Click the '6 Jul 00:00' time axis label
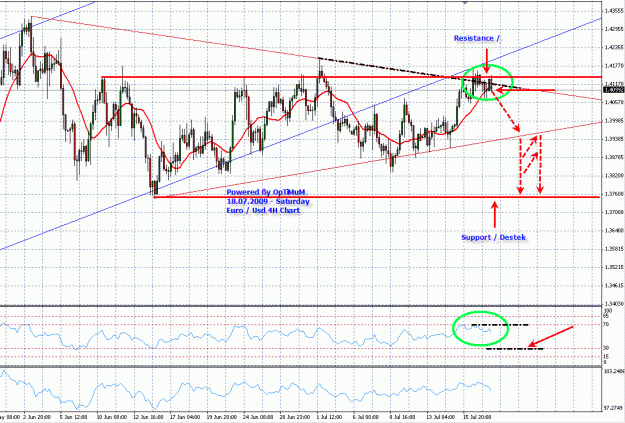Screen dimensions: 625x423 tap(366, 417)
